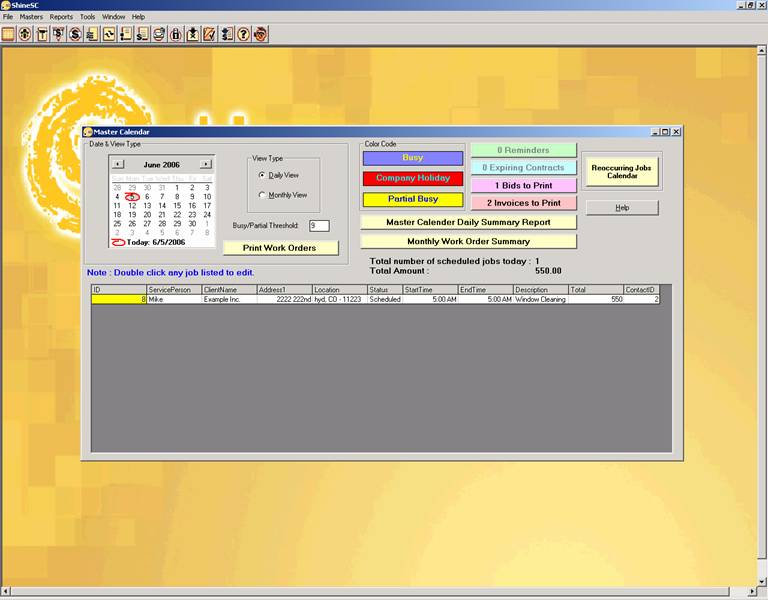This screenshot has height=600, width=768.
Task: Open Reoccurring Jobs Calendar
Action: pos(622,171)
